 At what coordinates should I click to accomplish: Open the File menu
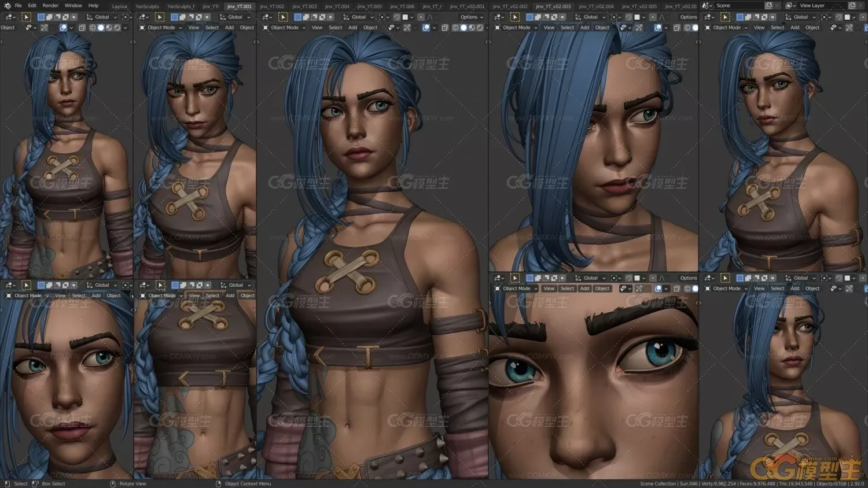pos(19,6)
